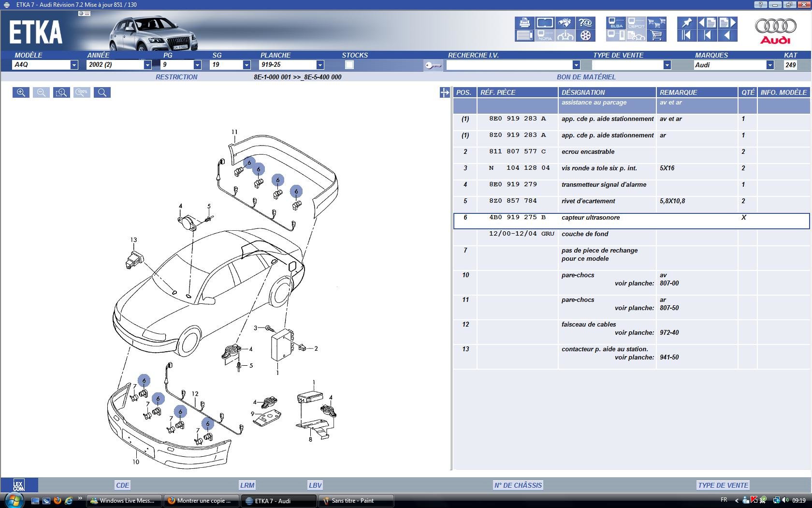Go to next page with the right-arrow document icon
Image resolution: width=812 pixels, height=508 pixels.
(x=727, y=23)
